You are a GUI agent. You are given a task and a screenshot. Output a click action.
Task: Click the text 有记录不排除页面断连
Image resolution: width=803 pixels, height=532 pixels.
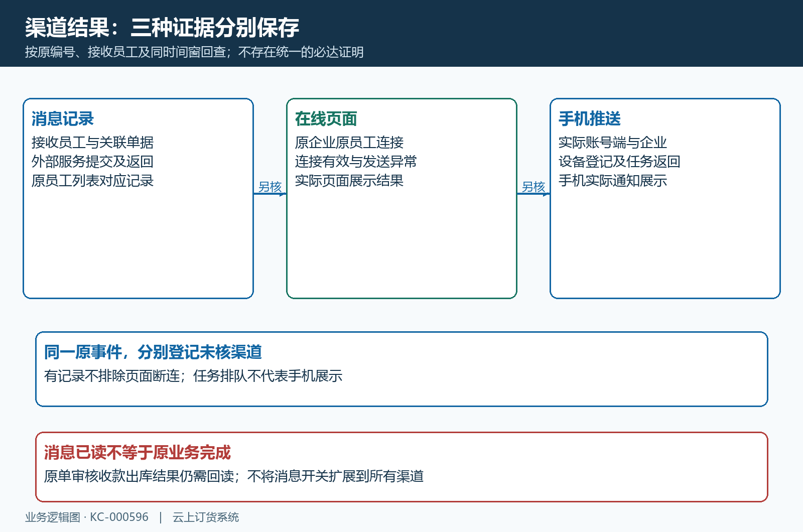[112, 376]
